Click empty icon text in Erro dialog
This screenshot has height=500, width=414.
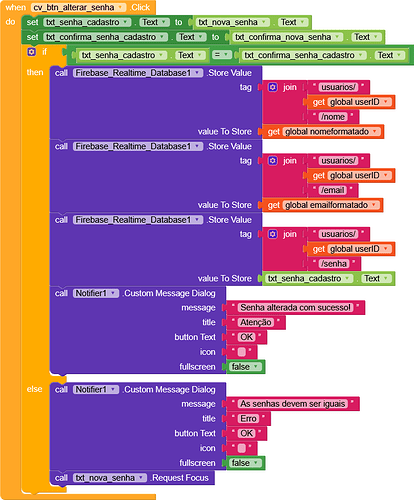[242, 448]
